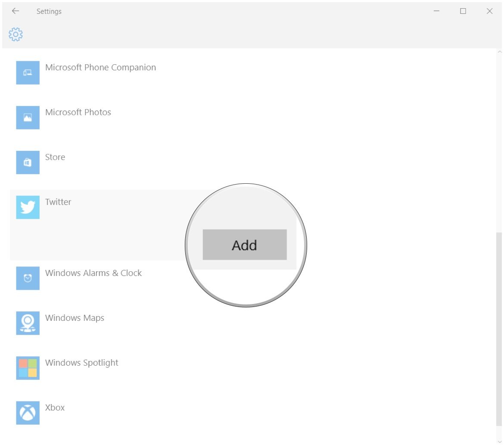This screenshot has height=445, width=504.
Task: Minimize the Settings window
Action: pyautogui.click(x=436, y=11)
